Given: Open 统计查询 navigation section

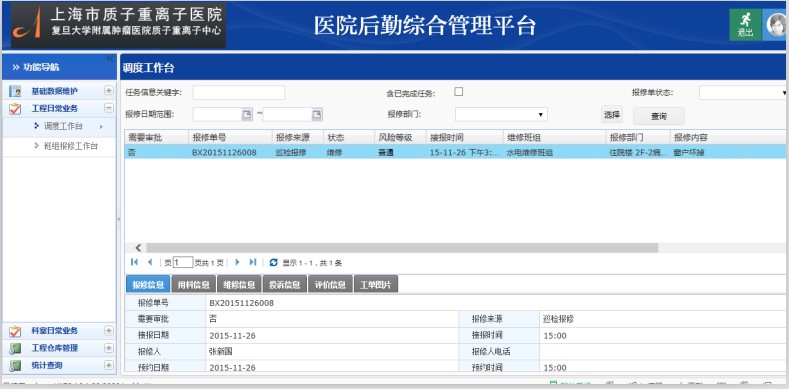Looking at the screenshot, I should click(x=47, y=365).
